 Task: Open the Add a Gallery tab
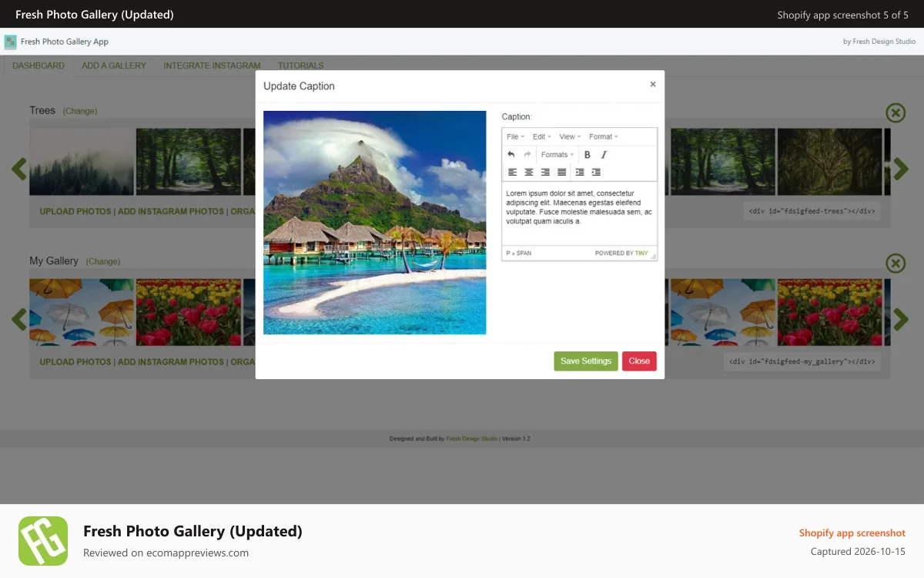pyautogui.click(x=114, y=66)
